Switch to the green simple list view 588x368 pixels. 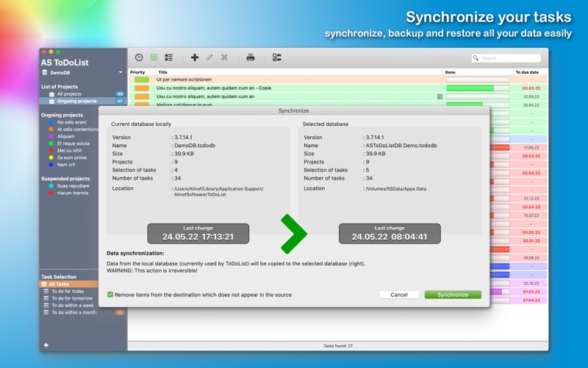pos(154,57)
